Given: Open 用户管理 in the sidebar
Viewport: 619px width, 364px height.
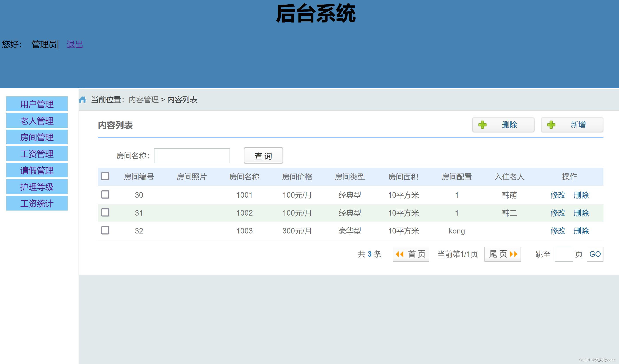Looking at the screenshot, I should point(37,104).
